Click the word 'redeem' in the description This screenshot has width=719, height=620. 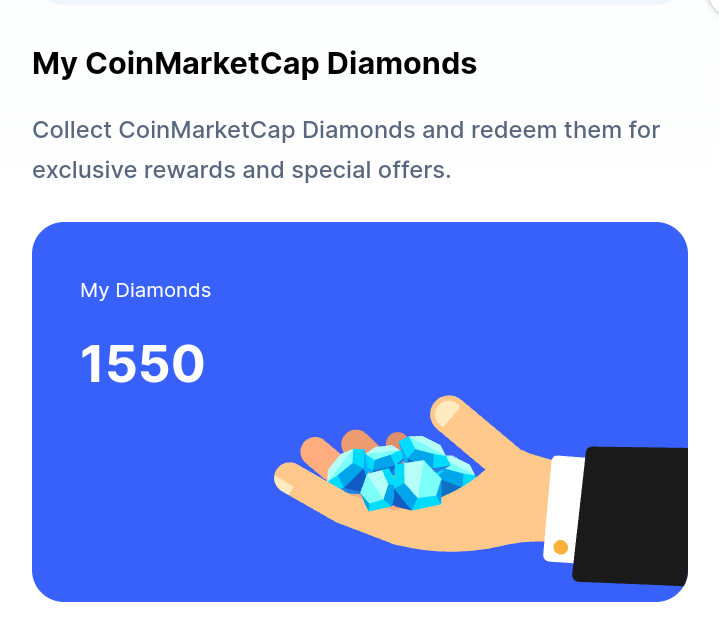tap(514, 130)
